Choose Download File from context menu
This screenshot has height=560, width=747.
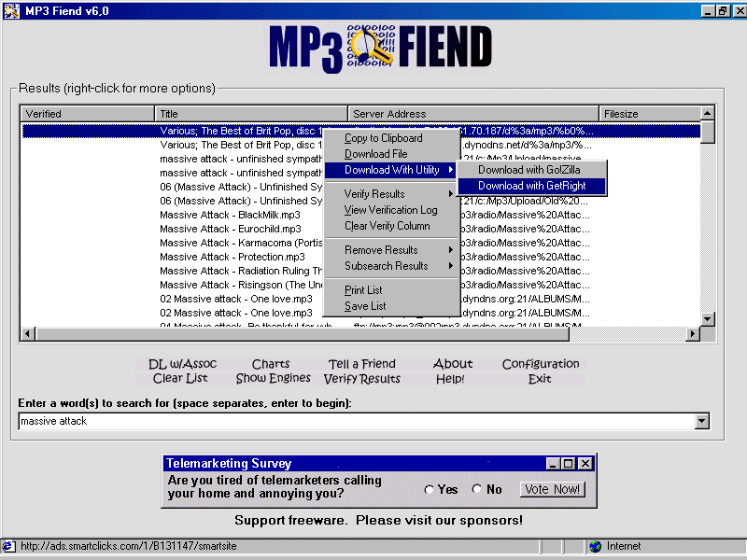(x=390, y=154)
